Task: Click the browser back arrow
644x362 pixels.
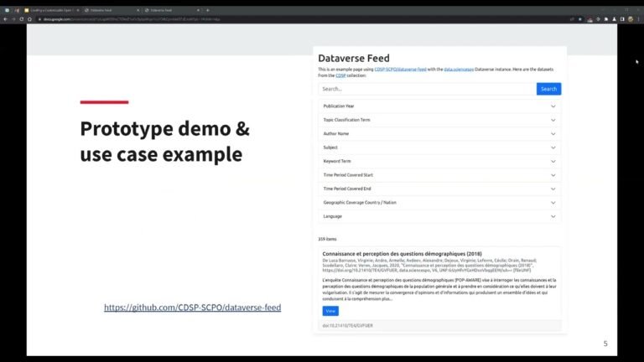Action: [x=6, y=18]
